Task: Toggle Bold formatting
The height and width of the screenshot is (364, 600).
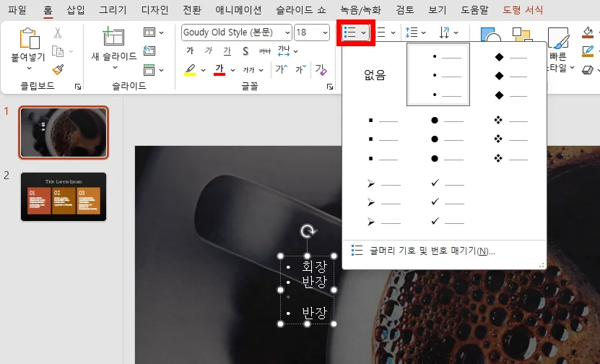Action: pyautogui.click(x=190, y=51)
